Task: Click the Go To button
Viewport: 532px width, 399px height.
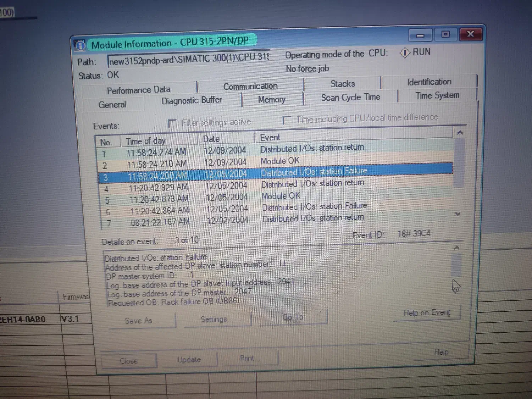Action: pyautogui.click(x=293, y=317)
